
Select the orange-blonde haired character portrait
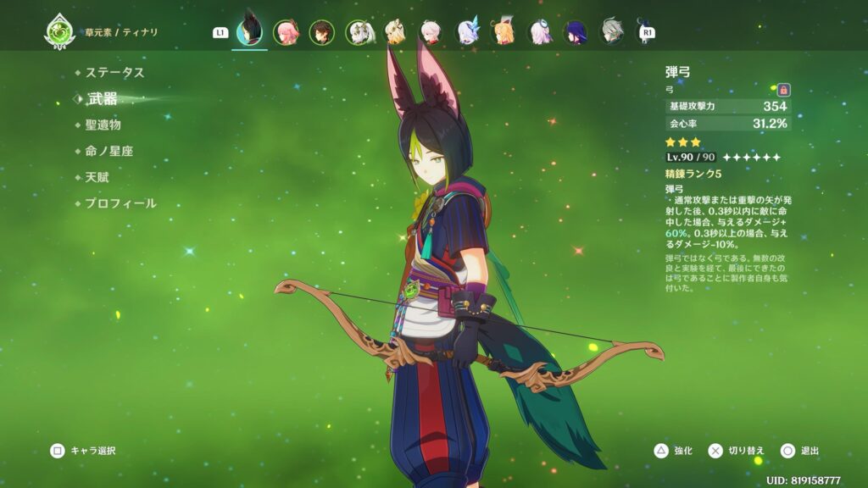click(x=504, y=31)
